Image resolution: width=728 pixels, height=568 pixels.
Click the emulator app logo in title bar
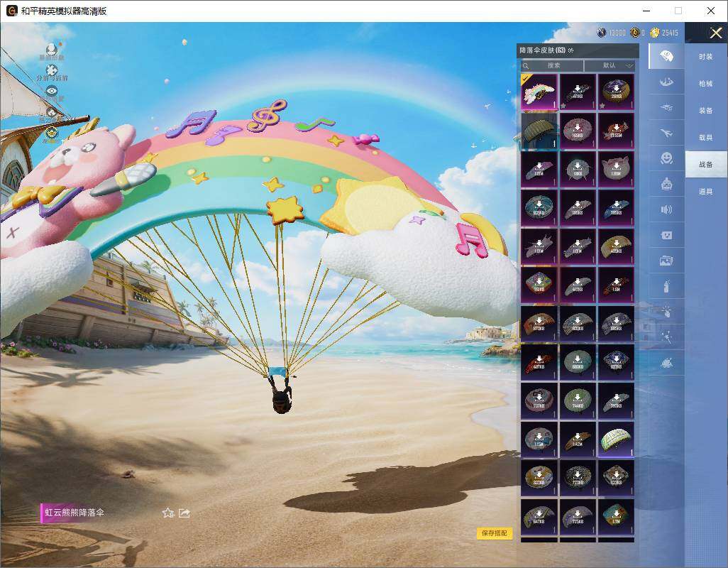coord(11,11)
